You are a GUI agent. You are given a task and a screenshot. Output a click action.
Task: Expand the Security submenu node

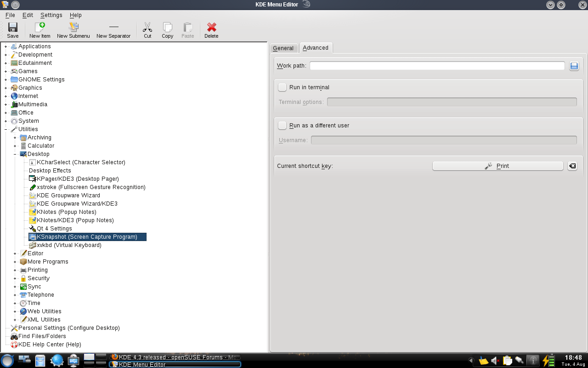pyautogui.click(x=15, y=278)
